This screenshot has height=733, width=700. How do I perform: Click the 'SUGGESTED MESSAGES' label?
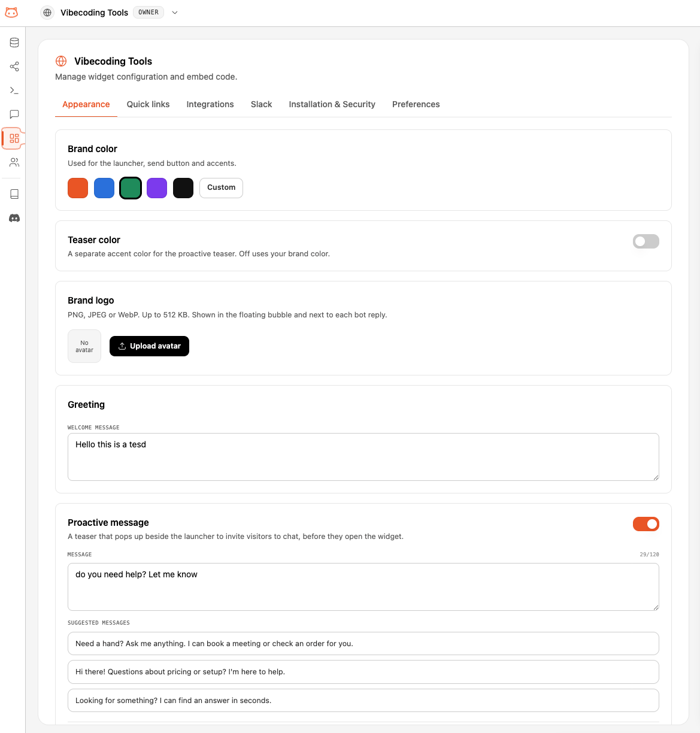[99, 623]
